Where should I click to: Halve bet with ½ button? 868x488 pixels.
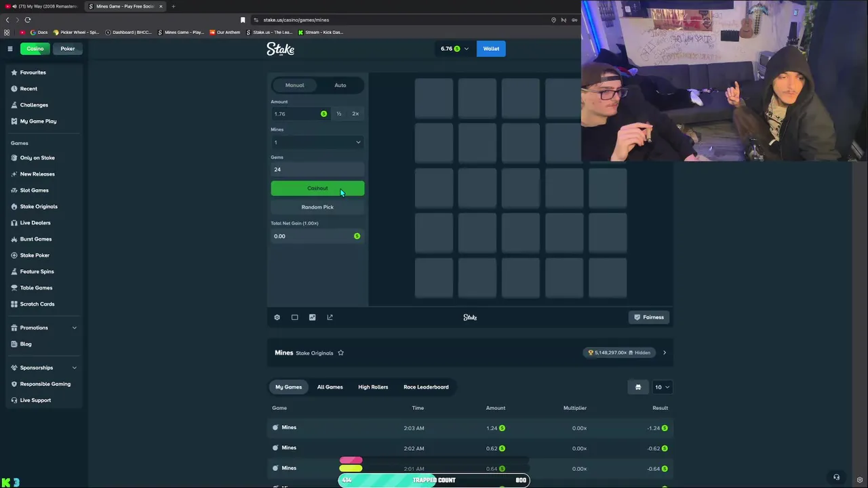point(339,114)
